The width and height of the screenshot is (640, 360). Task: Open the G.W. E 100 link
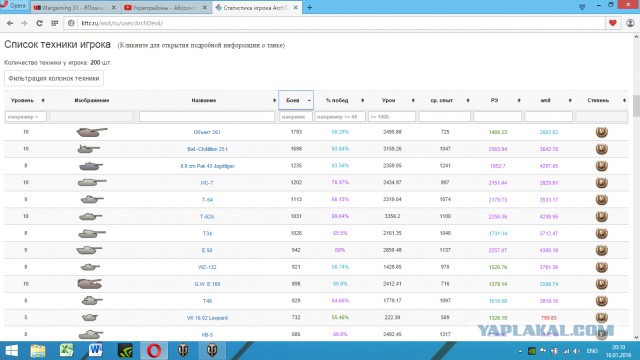click(207, 284)
